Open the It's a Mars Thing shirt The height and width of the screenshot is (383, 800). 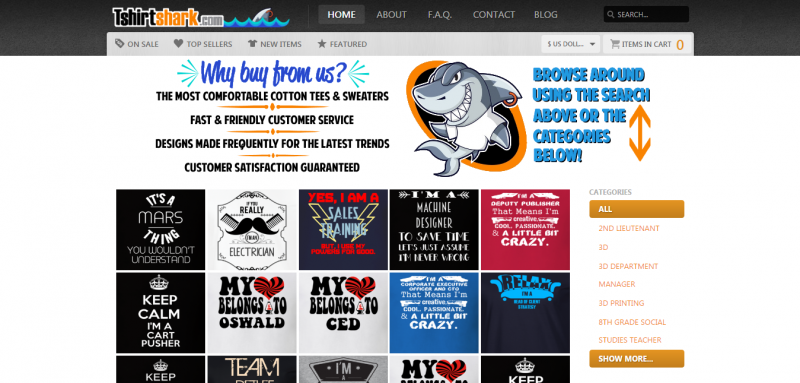161,229
